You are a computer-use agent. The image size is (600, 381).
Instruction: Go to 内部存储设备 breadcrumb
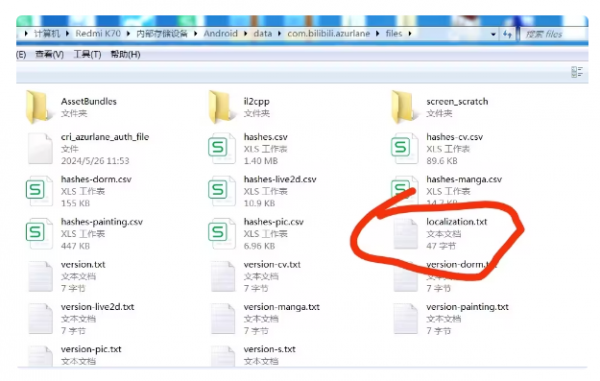pos(162,34)
